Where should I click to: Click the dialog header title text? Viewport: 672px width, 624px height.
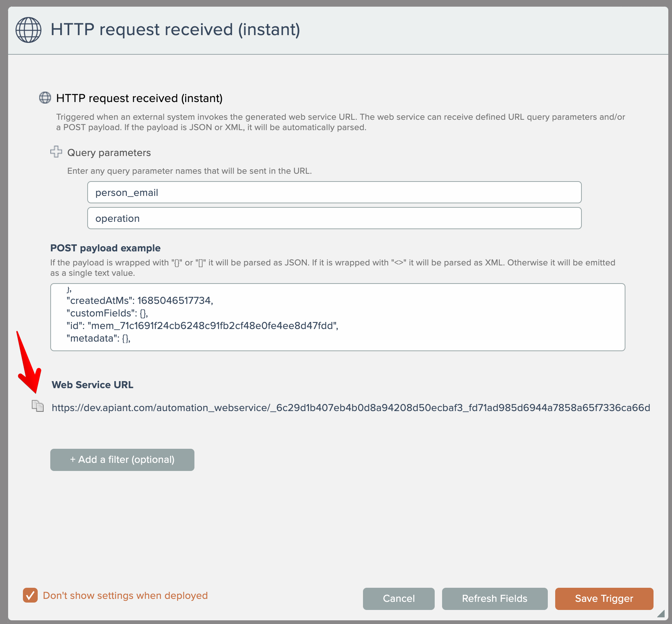(175, 30)
